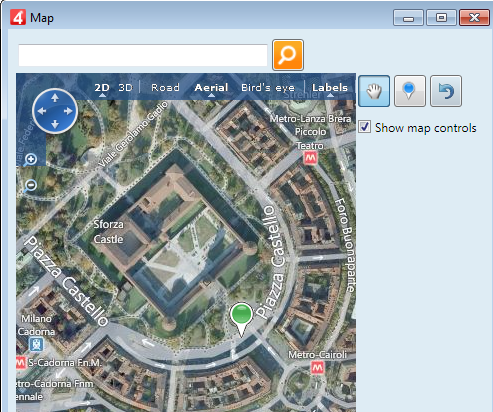Select the blue pushpin placement tool
Viewport: 493px width, 412px height.
click(x=410, y=91)
